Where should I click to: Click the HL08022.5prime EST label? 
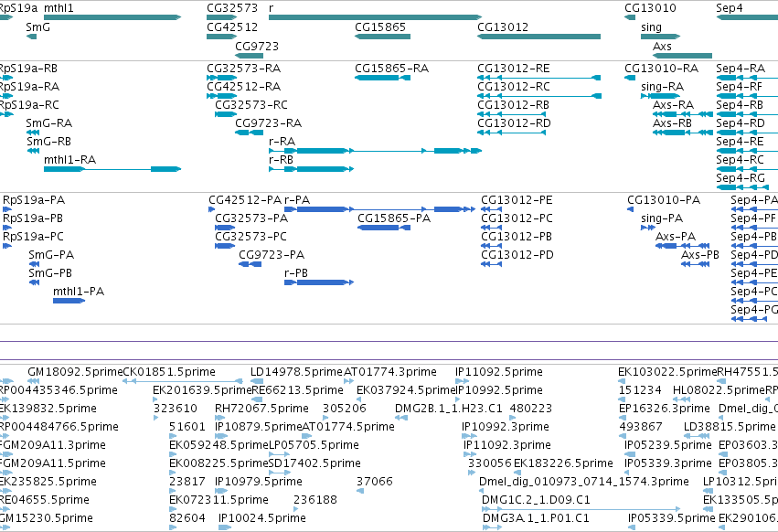[719, 390]
